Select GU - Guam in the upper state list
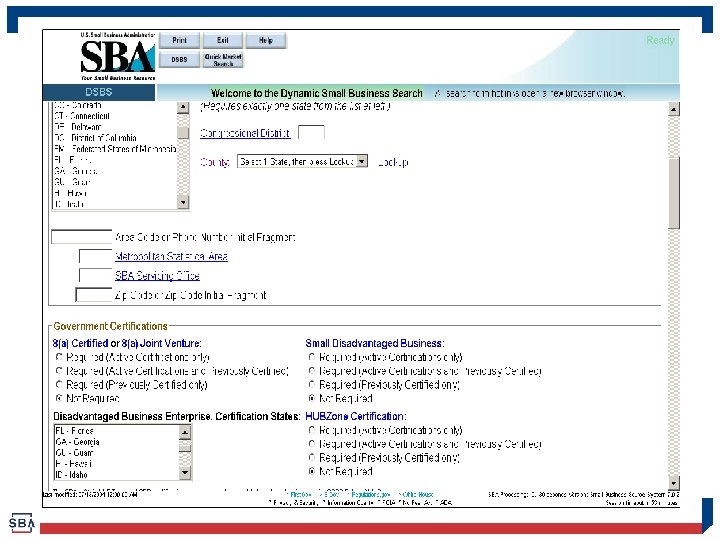The width and height of the screenshot is (720, 540). pos(115,182)
